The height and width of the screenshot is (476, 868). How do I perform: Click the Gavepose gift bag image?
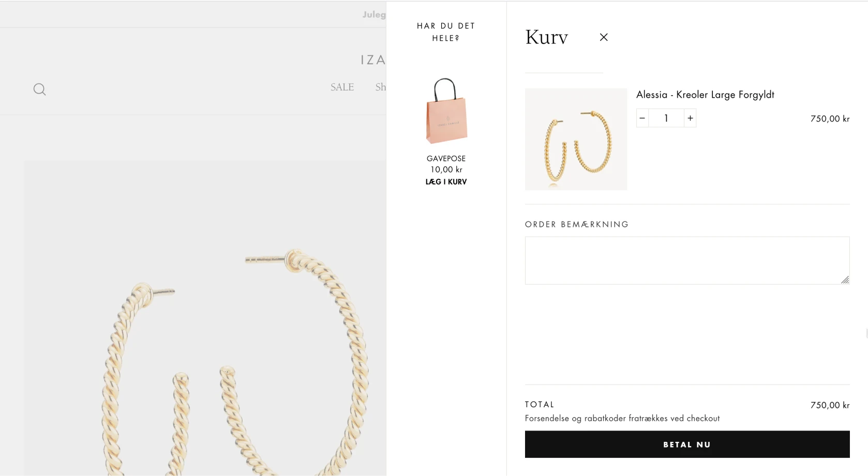(x=446, y=111)
